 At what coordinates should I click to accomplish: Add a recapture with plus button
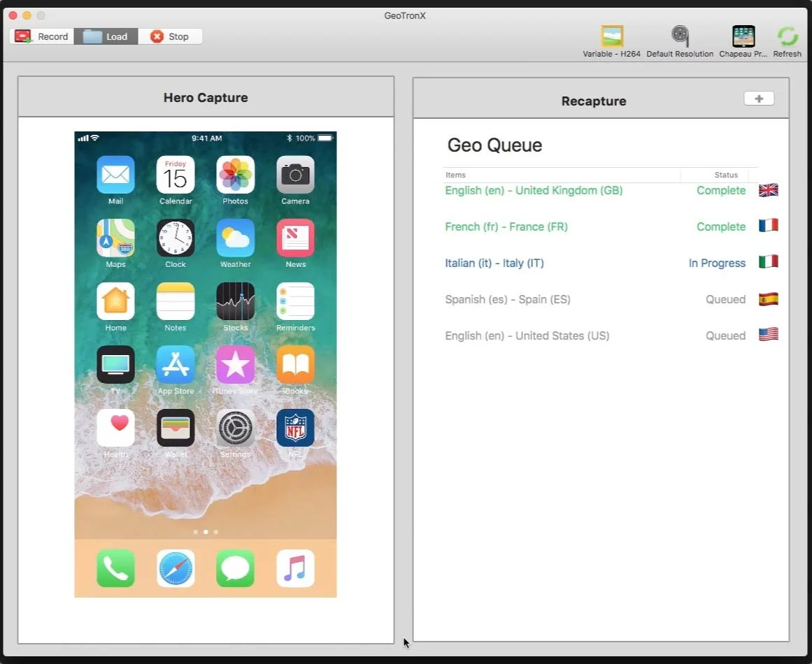pyautogui.click(x=759, y=99)
